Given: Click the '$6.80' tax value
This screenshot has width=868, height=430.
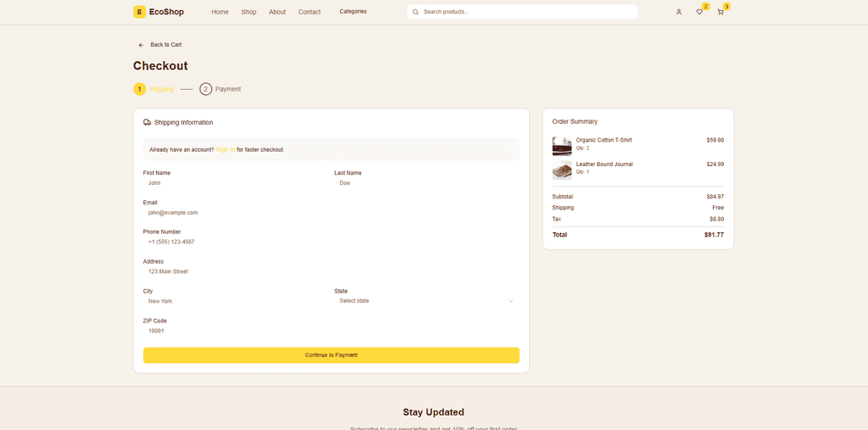Looking at the screenshot, I should [717, 220].
